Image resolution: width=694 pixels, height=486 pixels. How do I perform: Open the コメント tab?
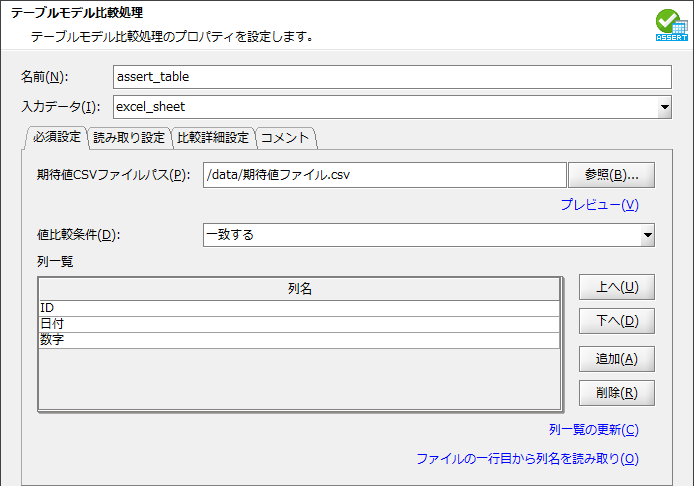(286, 137)
